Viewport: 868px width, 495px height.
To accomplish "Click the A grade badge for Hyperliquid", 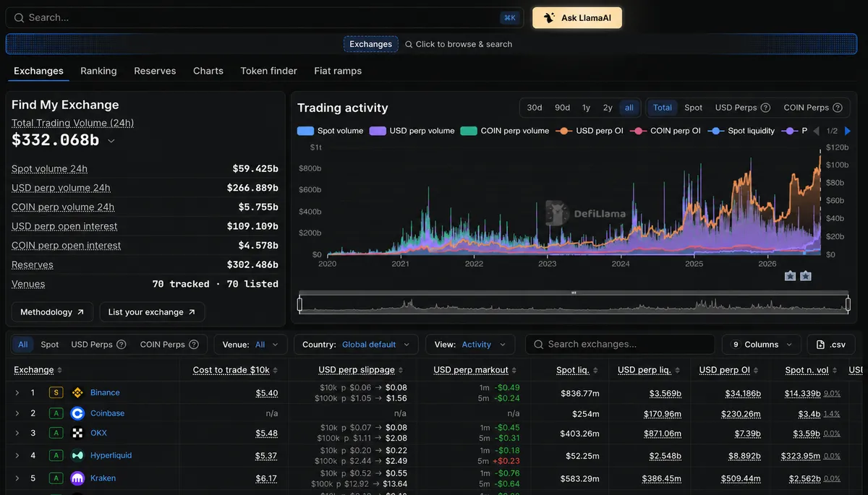I will 56,455.
